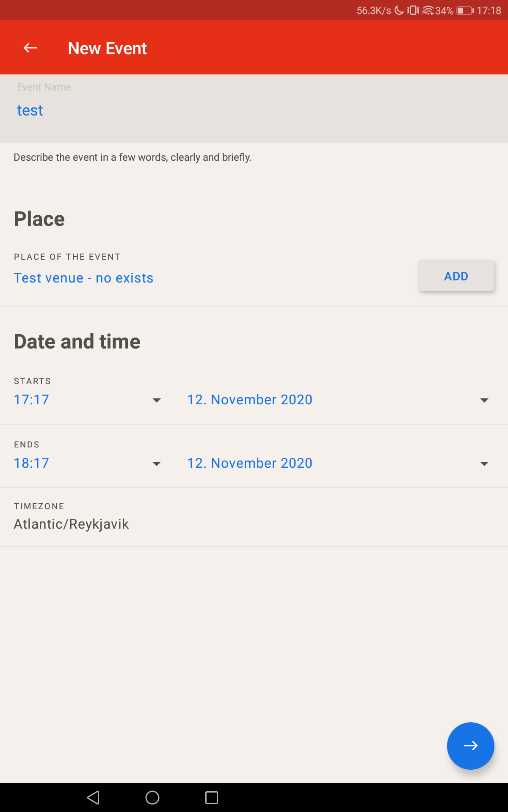
Task: Expand the start time dropdown arrow
Action: 157,400
